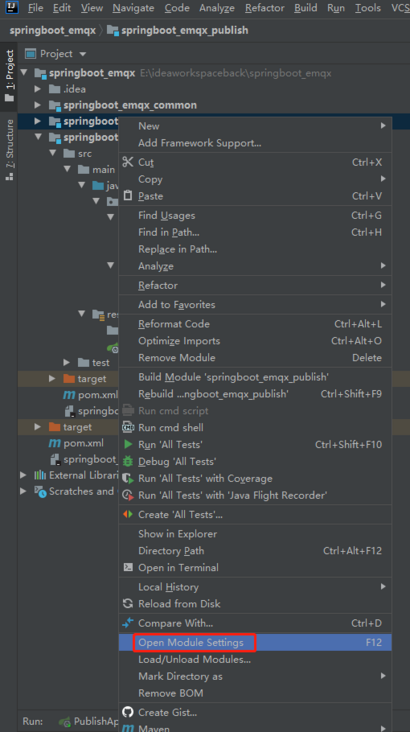Click the Create 'All Tests' icon
410x732 pixels.
click(x=127, y=514)
